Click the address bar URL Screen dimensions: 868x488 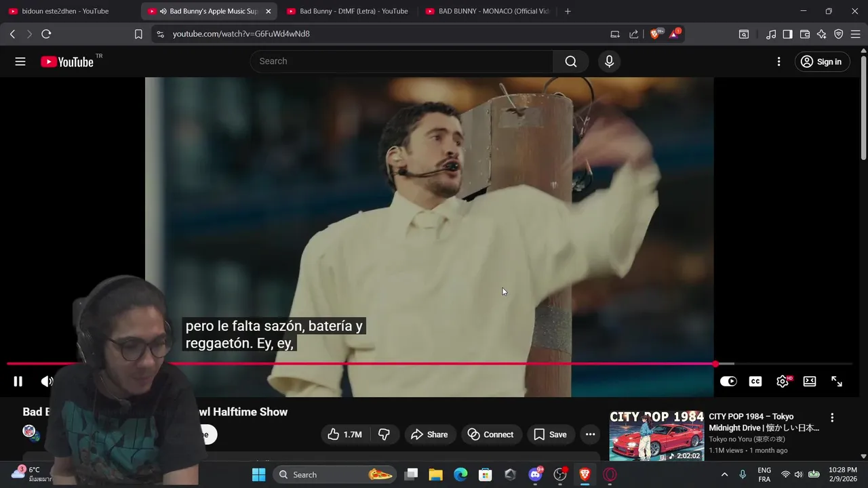[x=241, y=34]
